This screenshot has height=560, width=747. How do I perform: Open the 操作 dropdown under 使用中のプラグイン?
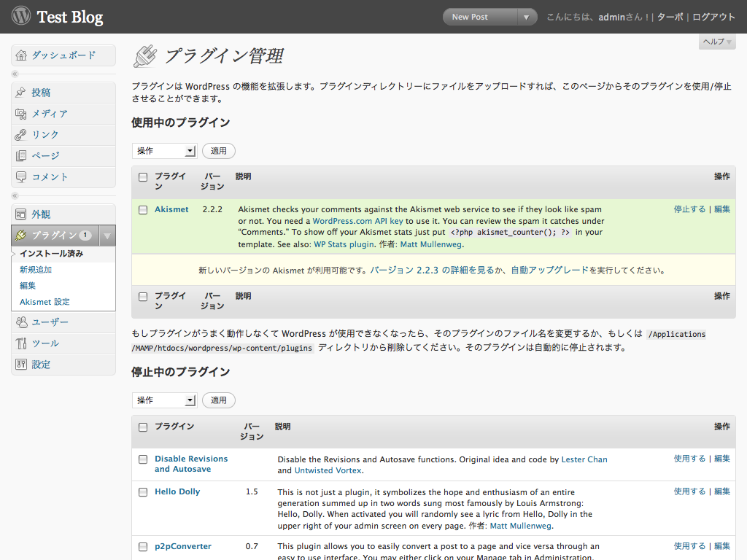[x=164, y=151]
